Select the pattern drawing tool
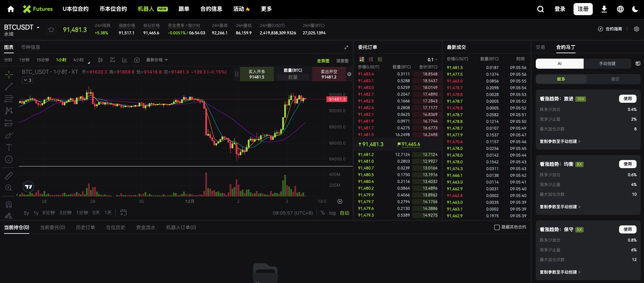644x283 pixels. click(9, 111)
